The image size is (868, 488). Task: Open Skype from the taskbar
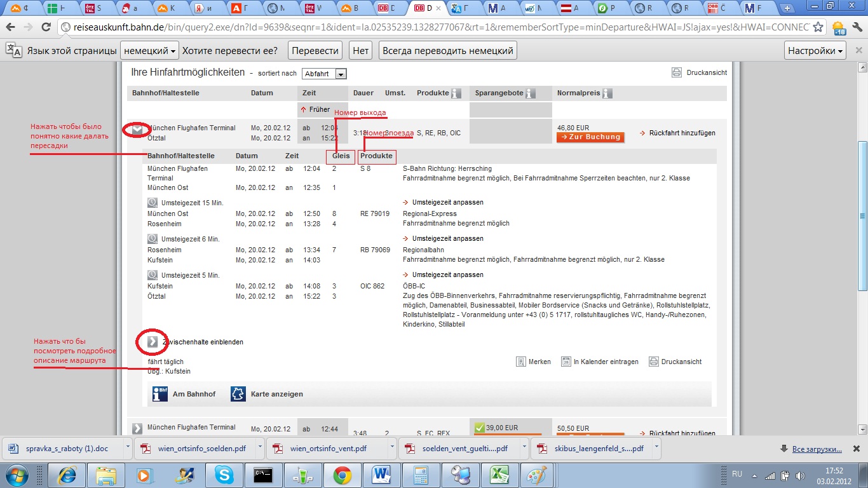(x=224, y=474)
